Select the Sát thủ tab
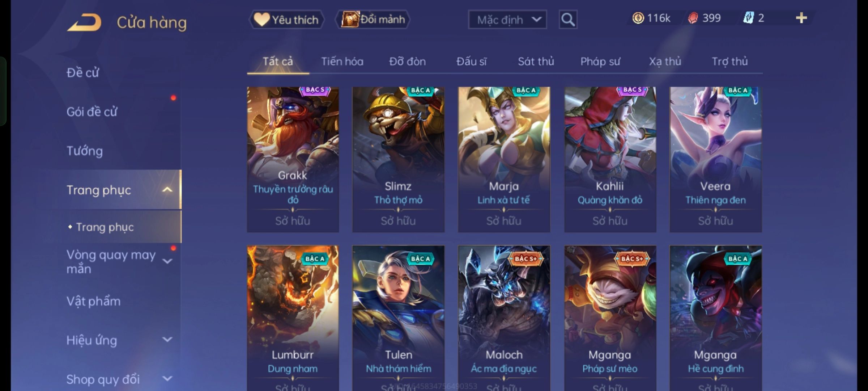 (x=536, y=62)
